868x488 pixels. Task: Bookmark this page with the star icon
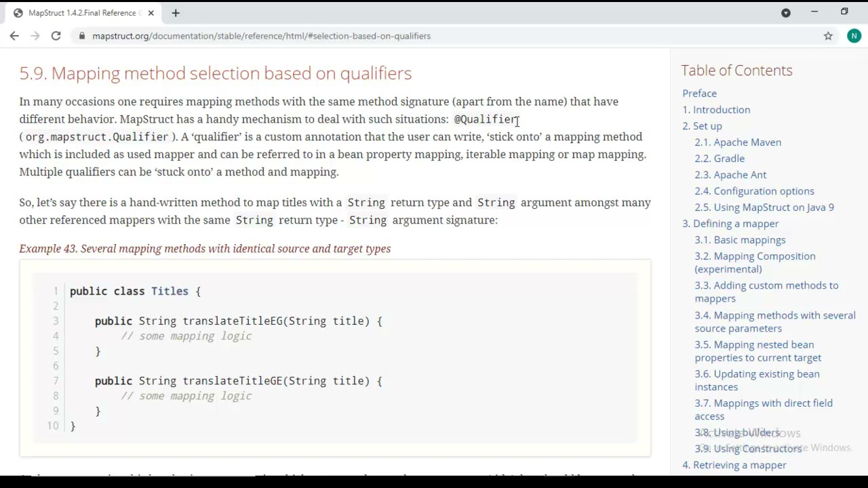point(828,36)
